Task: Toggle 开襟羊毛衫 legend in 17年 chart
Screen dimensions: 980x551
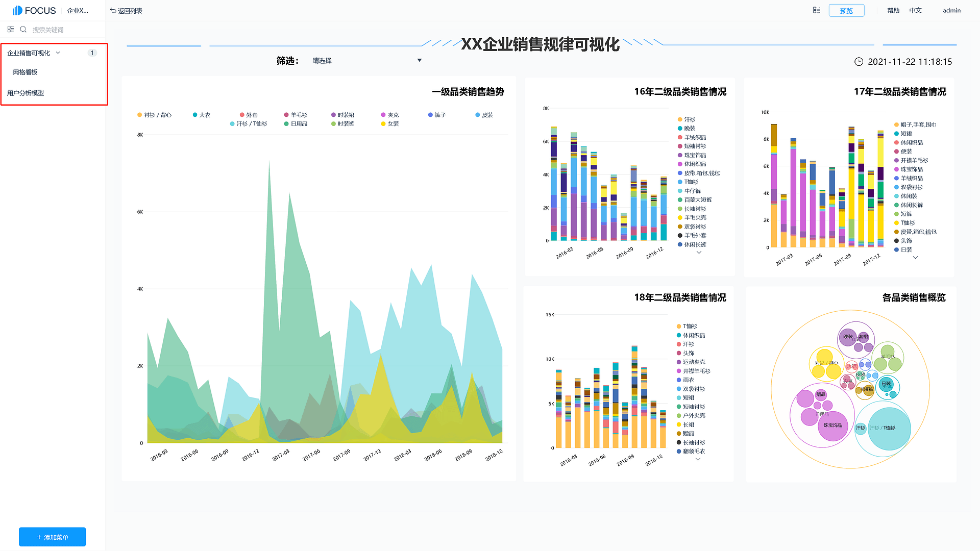Action: pos(911,160)
